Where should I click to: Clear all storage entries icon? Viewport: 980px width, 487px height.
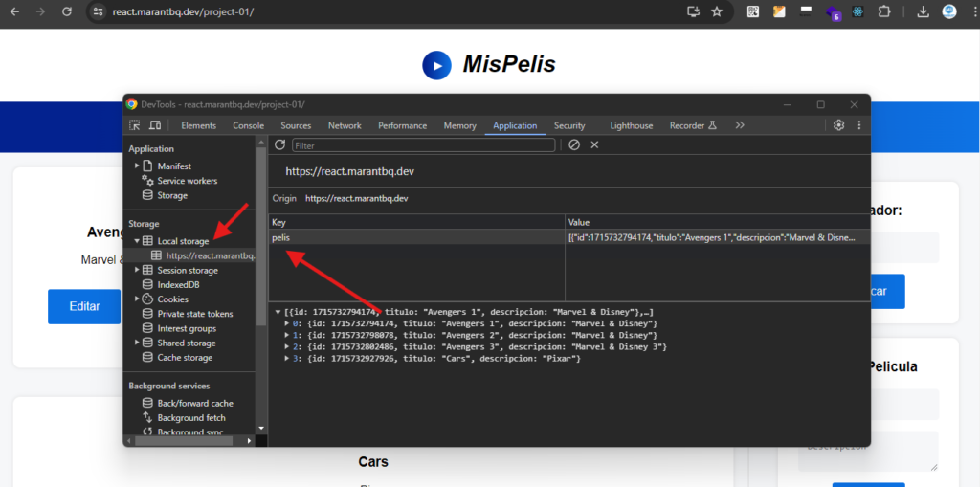coord(574,144)
